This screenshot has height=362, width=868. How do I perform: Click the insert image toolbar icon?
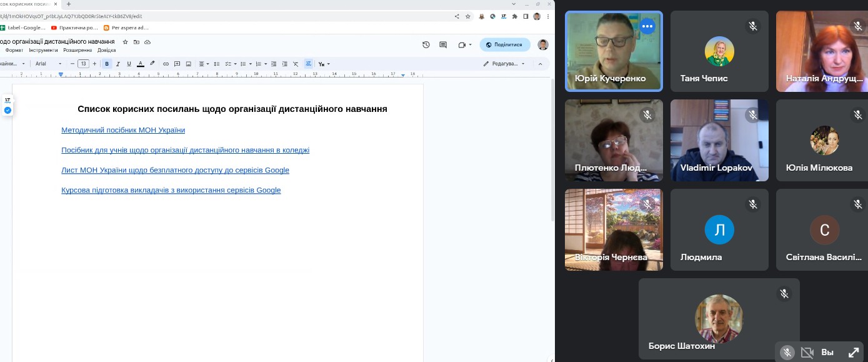click(x=189, y=64)
